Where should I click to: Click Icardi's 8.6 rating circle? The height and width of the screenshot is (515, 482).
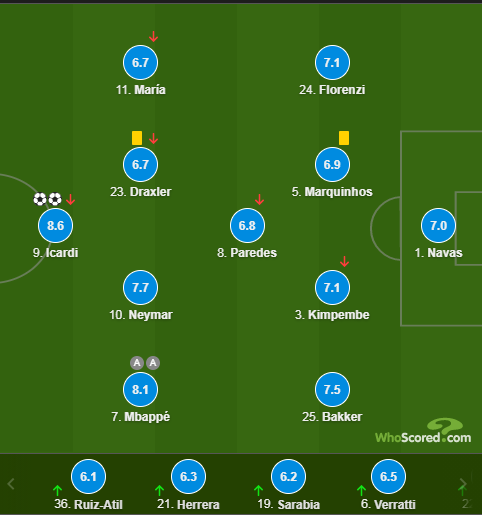pyautogui.click(x=56, y=226)
